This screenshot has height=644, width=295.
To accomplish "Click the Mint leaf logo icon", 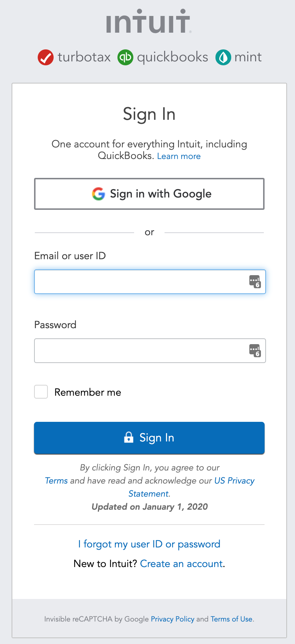I will pos(223,57).
